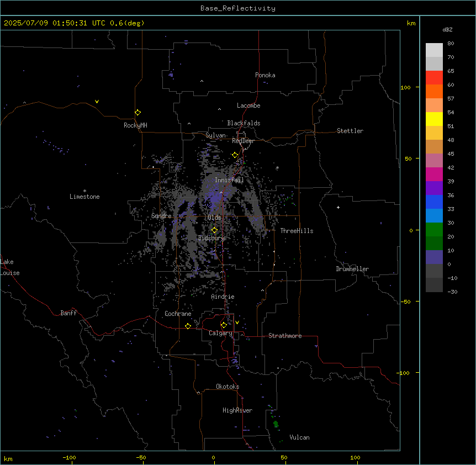
Task: Click the Lacombe city label
Action: point(248,105)
